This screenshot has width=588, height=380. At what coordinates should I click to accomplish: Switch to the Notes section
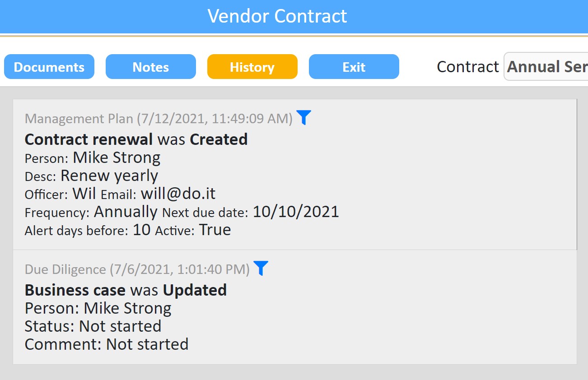pos(151,67)
